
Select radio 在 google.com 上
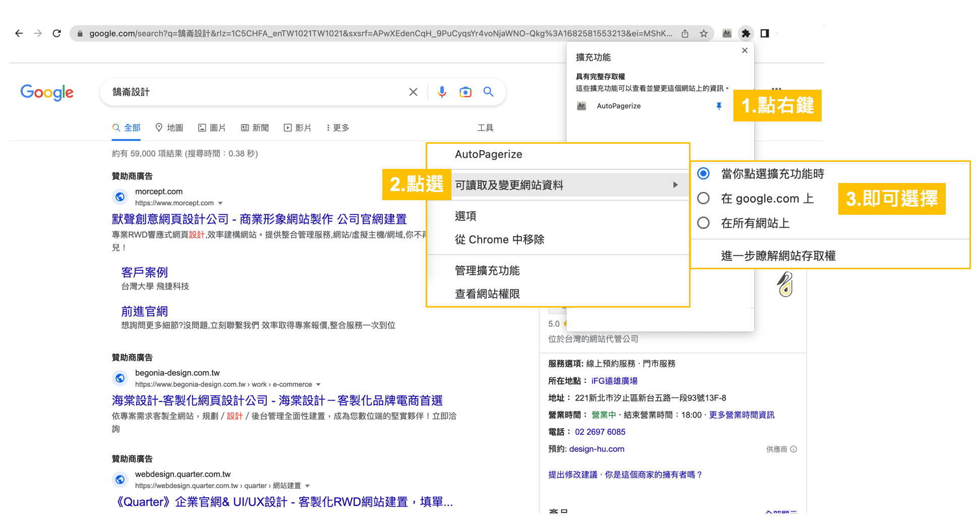pos(703,198)
